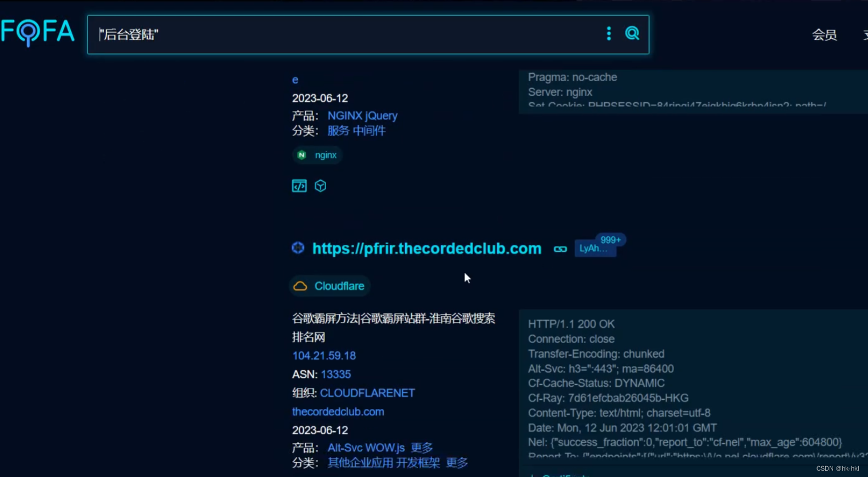Click the Date: Mon, 12 Jun 2023 line
Screen dimensions: 868x477
[x=622, y=428]
